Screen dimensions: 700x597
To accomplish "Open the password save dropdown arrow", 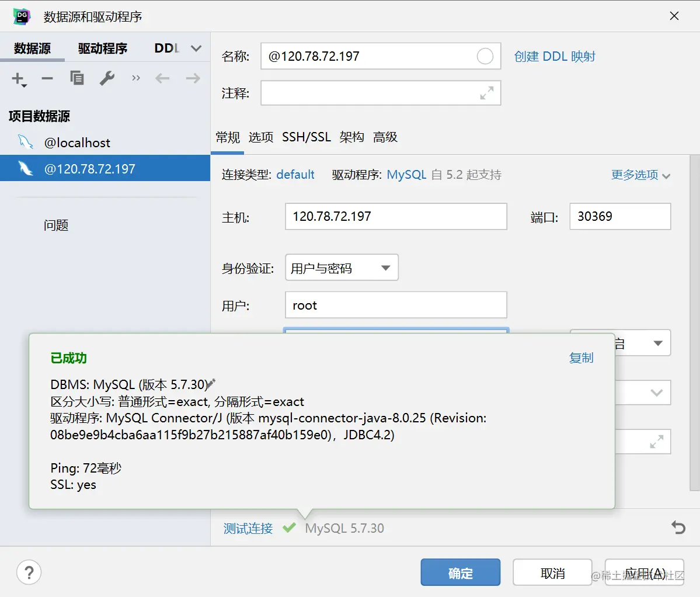I will click(657, 343).
